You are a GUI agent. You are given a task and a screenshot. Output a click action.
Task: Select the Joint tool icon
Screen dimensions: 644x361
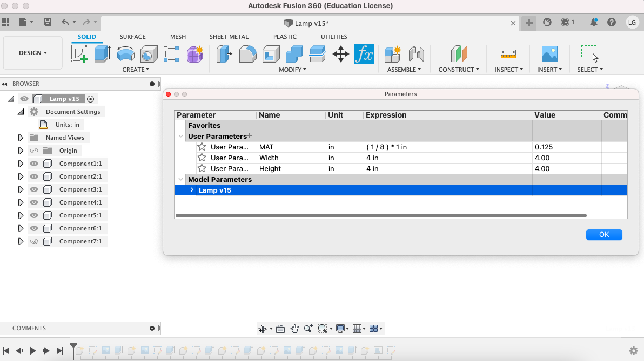click(416, 54)
